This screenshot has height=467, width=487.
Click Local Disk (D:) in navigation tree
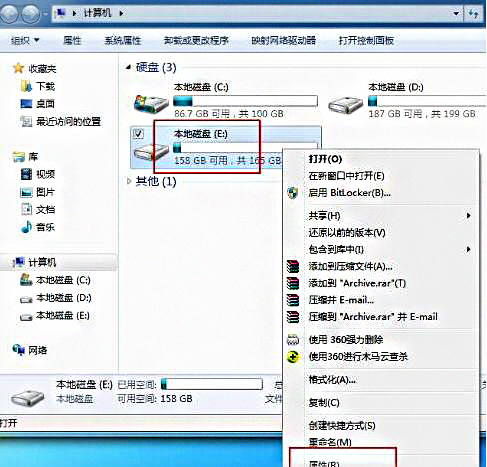63,298
